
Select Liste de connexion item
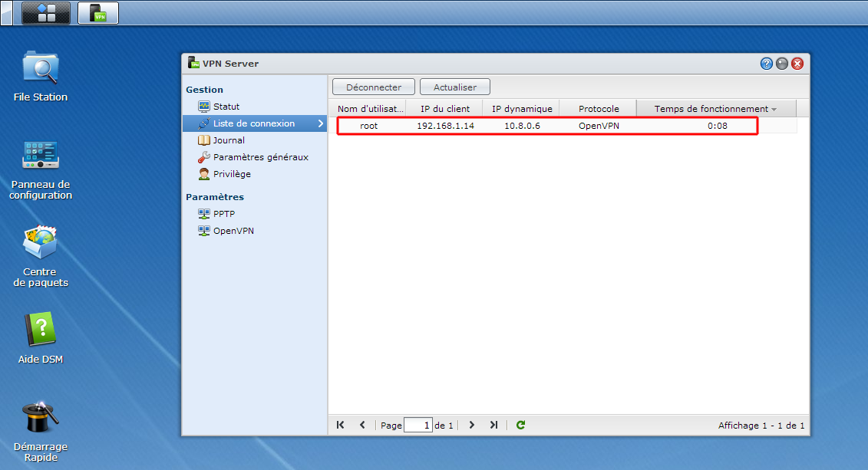tap(255, 123)
